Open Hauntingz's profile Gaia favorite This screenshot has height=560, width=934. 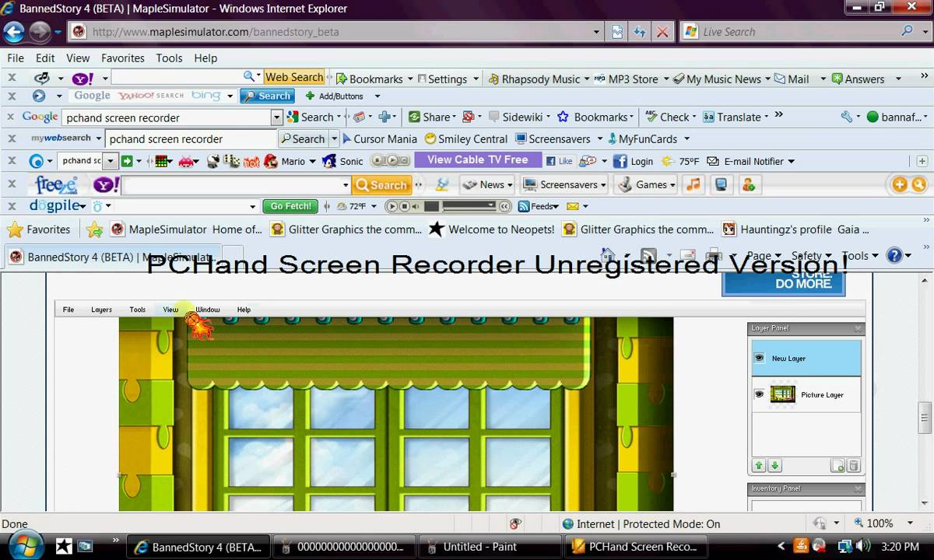pos(795,229)
